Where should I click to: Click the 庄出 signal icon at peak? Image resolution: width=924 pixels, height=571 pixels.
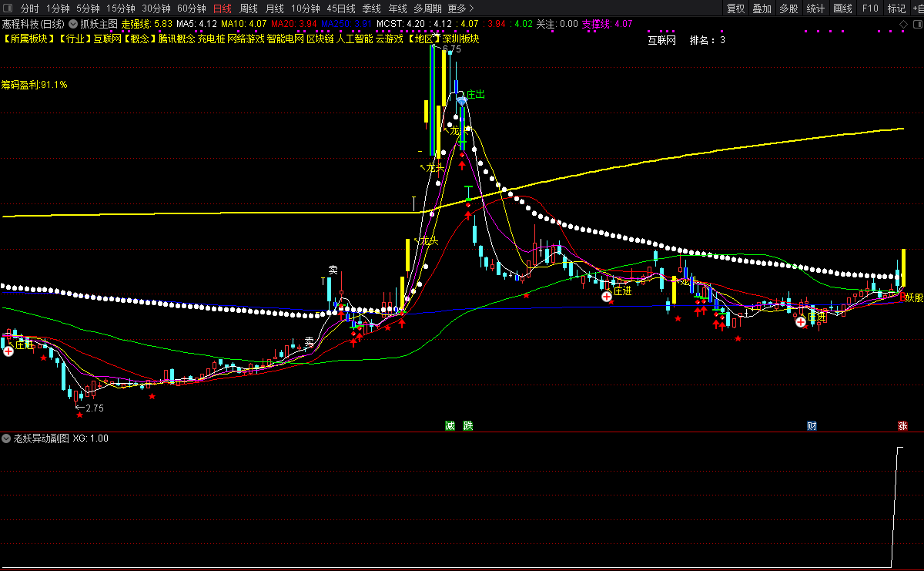tap(462, 99)
